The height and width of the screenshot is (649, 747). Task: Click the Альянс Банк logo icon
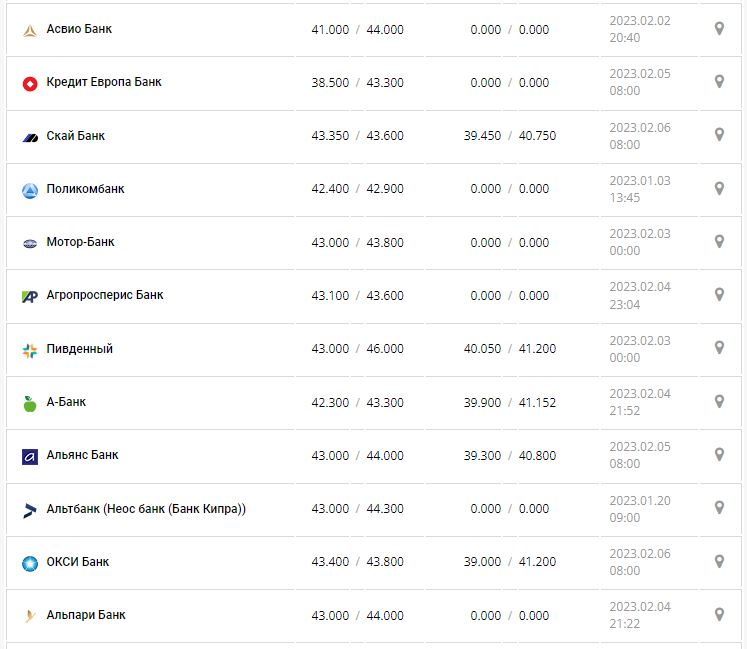30,456
